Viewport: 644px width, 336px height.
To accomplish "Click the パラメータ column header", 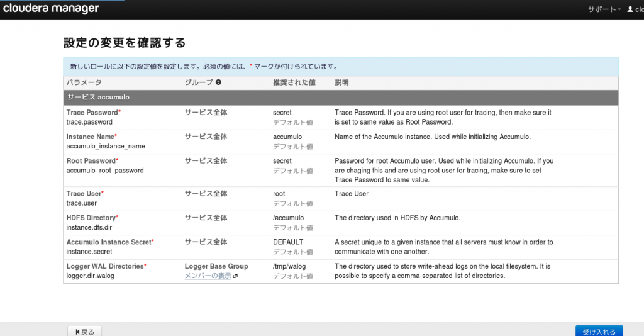I will tap(84, 82).
